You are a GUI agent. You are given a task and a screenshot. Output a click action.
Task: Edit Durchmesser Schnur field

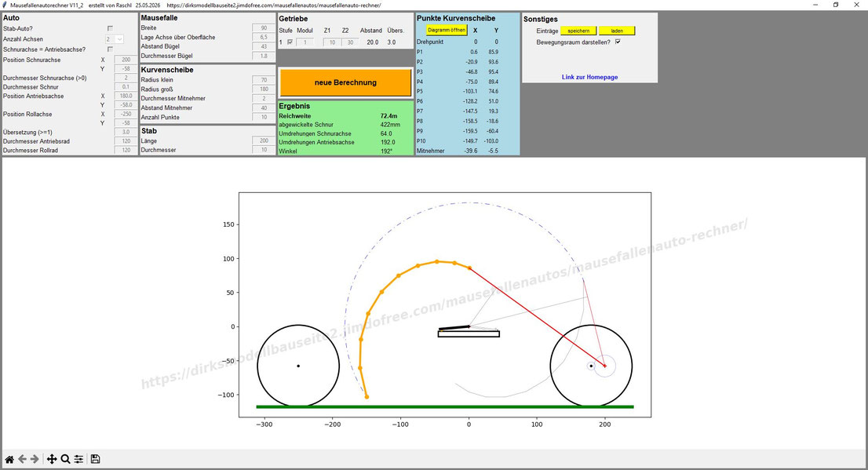[x=126, y=87]
